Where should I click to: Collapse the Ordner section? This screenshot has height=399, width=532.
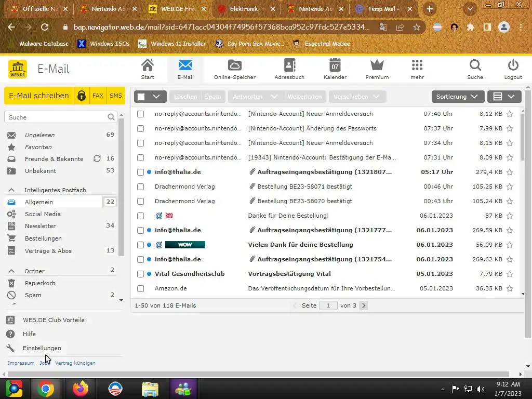point(11,271)
